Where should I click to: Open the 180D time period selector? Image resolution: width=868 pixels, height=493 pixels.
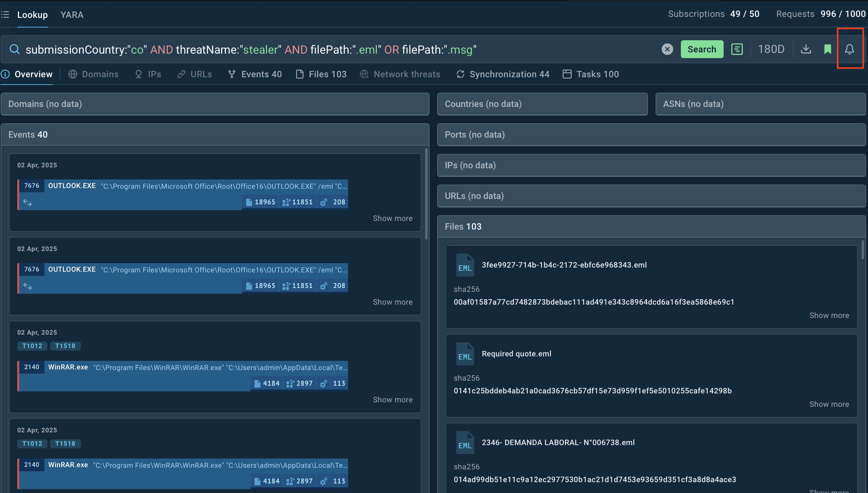point(771,49)
